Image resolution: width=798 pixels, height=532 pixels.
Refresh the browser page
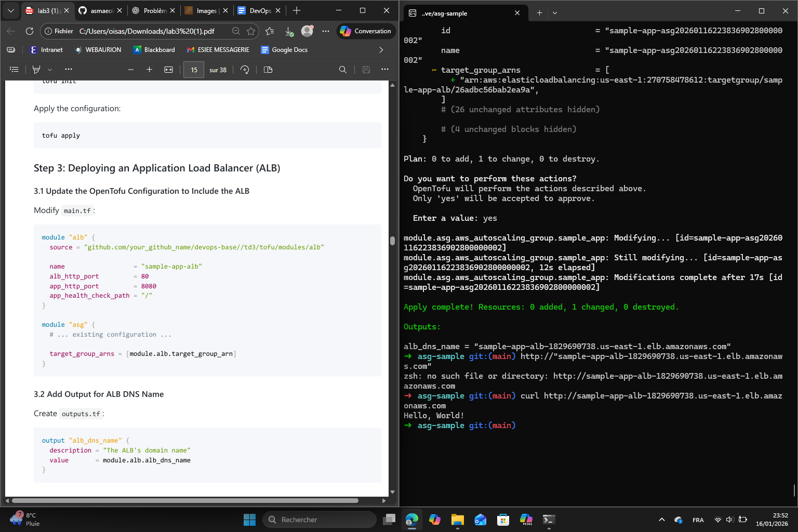pyautogui.click(x=30, y=31)
